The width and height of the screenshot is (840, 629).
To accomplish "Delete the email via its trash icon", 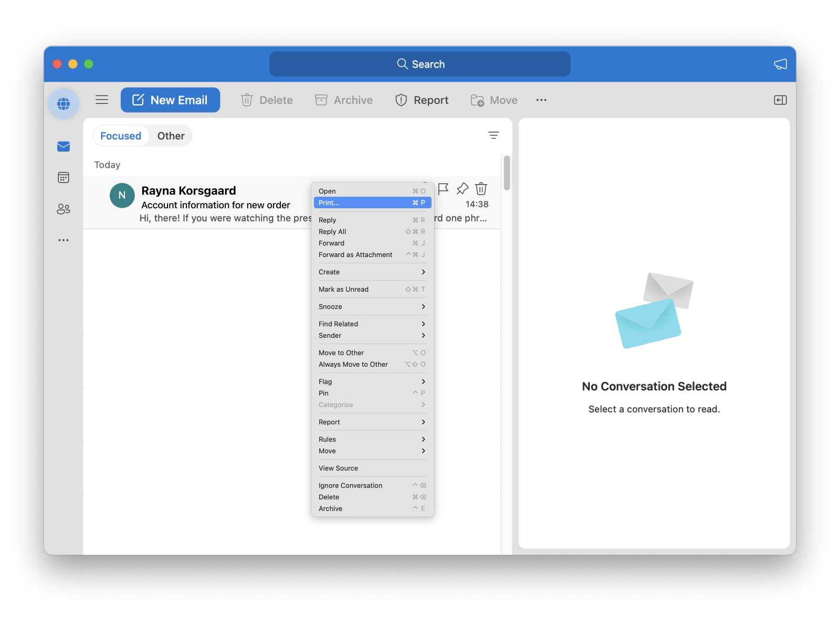I will [481, 189].
